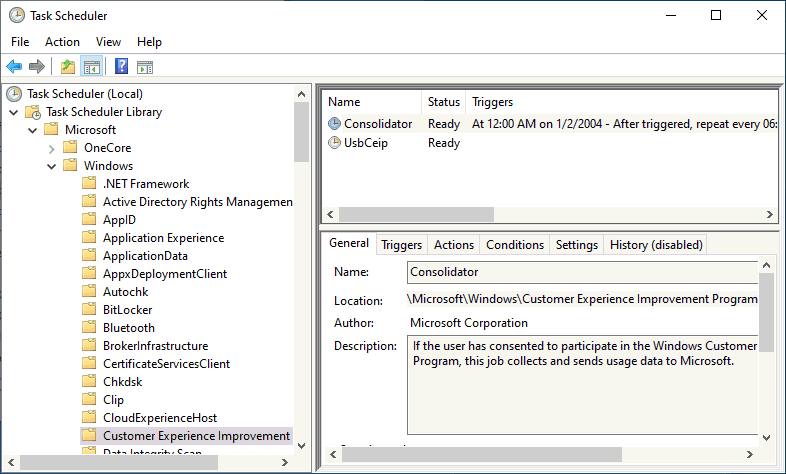
Task: Click the Forward arrow toolbar icon
Action: click(x=37, y=66)
